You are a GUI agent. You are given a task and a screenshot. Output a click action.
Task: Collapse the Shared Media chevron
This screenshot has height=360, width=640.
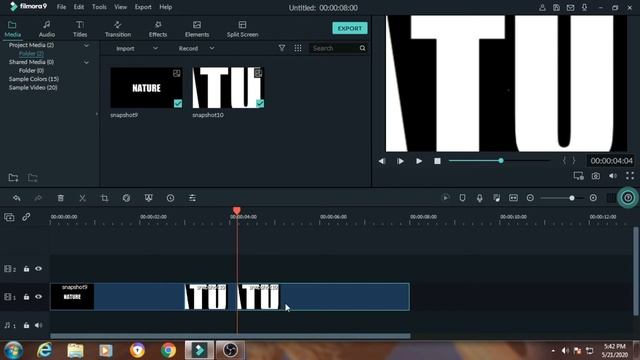pos(86,62)
